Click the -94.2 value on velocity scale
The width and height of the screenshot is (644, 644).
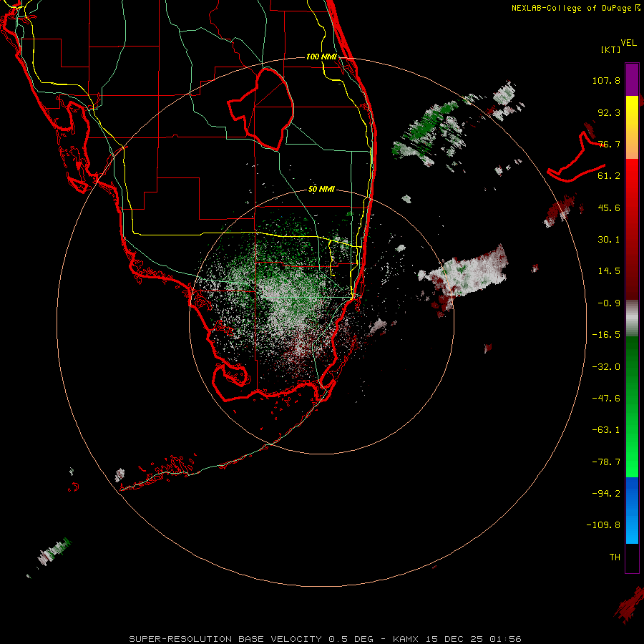606,494
